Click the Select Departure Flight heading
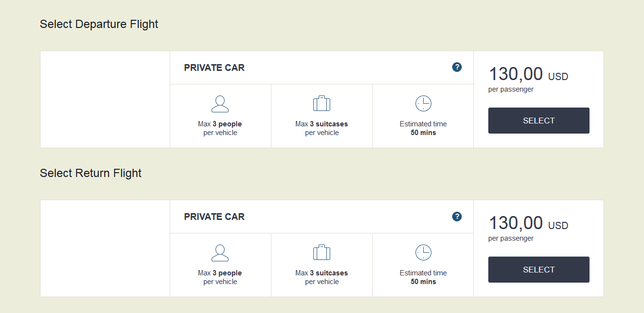 pos(99,24)
